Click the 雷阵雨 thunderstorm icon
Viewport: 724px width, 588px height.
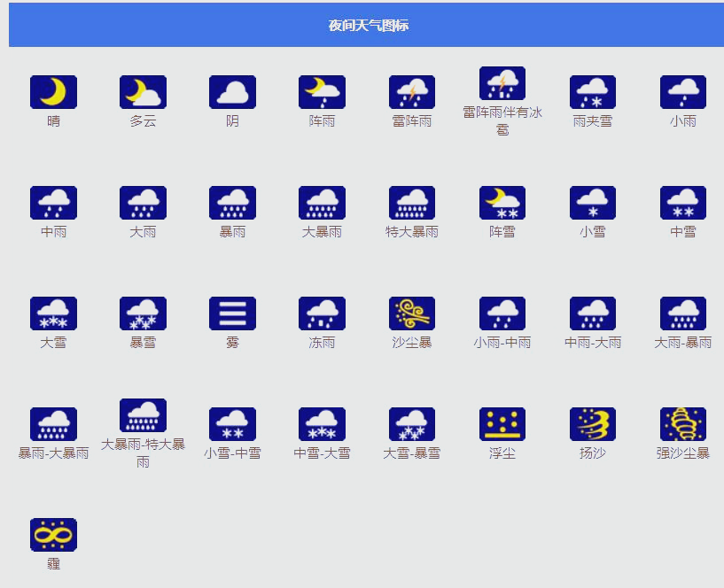click(412, 92)
